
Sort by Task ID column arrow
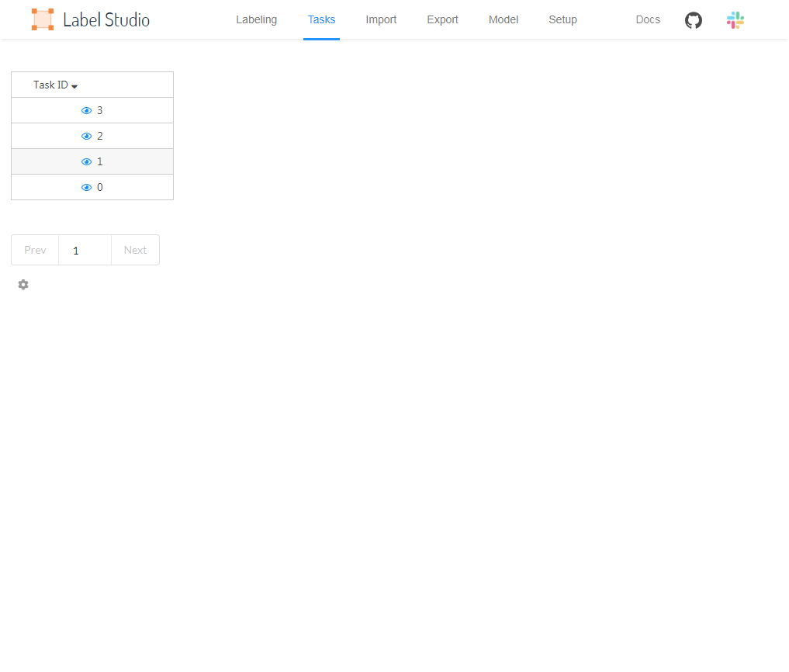coord(74,86)
